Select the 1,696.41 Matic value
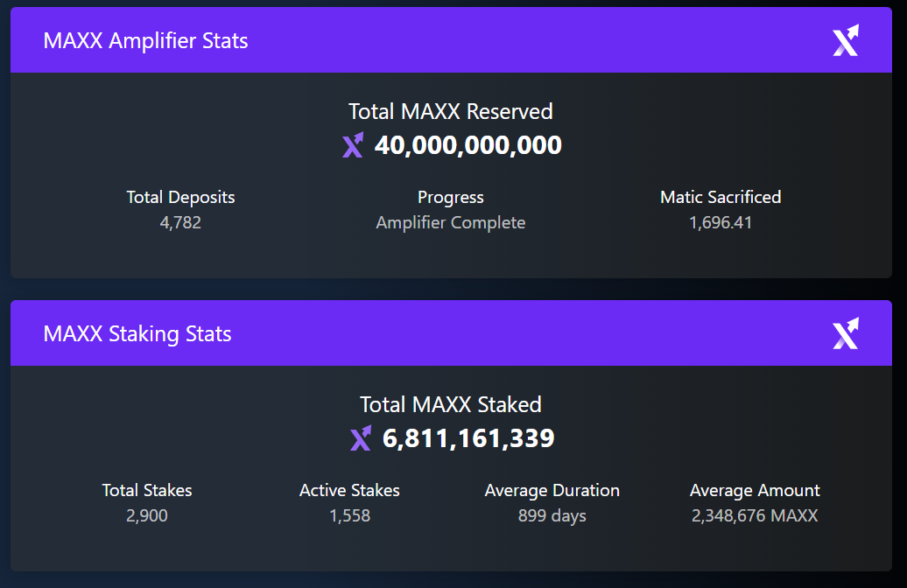This screenshot has width=907, height=588. pos(721,222)
